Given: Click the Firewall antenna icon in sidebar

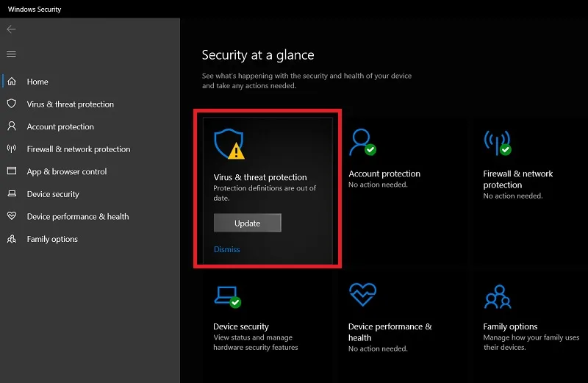Looking at the screenshot, I should coord(12,148).
